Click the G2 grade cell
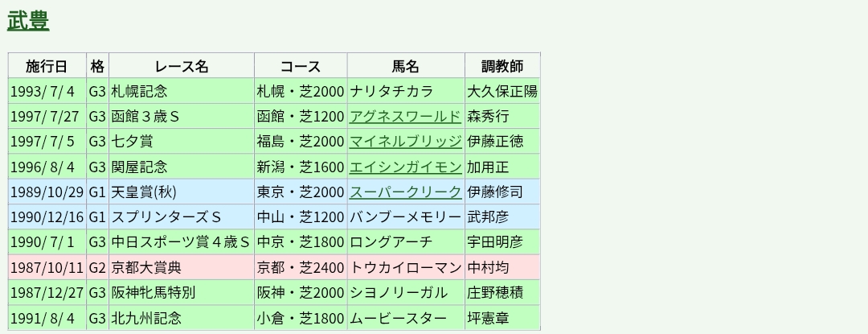Screen dimensions: 868x334 tap(97, 268)
